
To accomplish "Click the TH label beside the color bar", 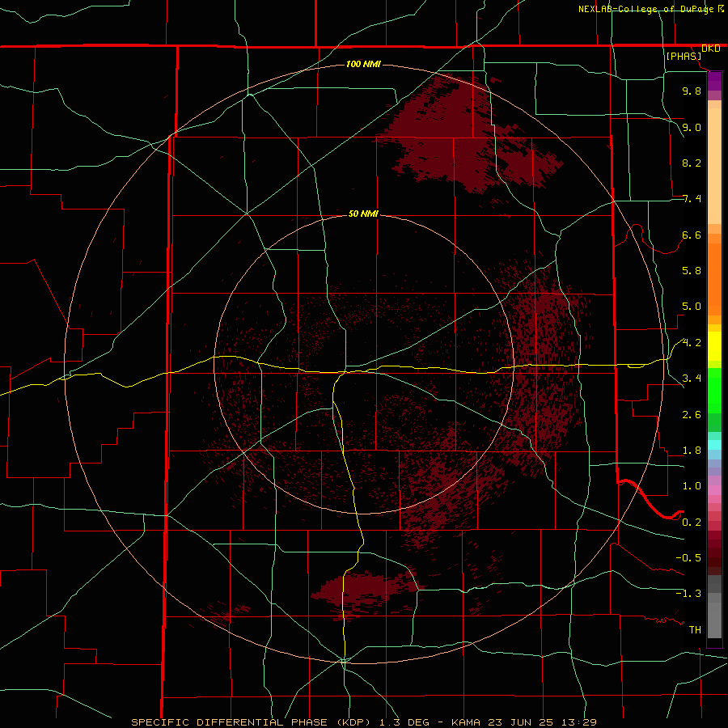I will (695, 630).
